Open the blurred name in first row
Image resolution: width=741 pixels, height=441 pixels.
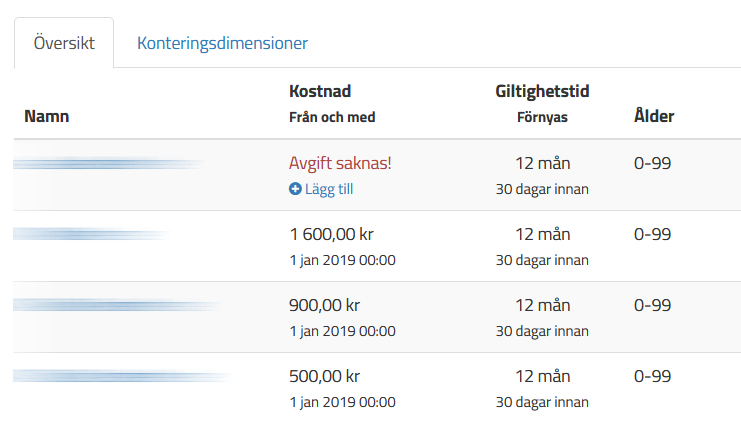(x=110, y=164)
